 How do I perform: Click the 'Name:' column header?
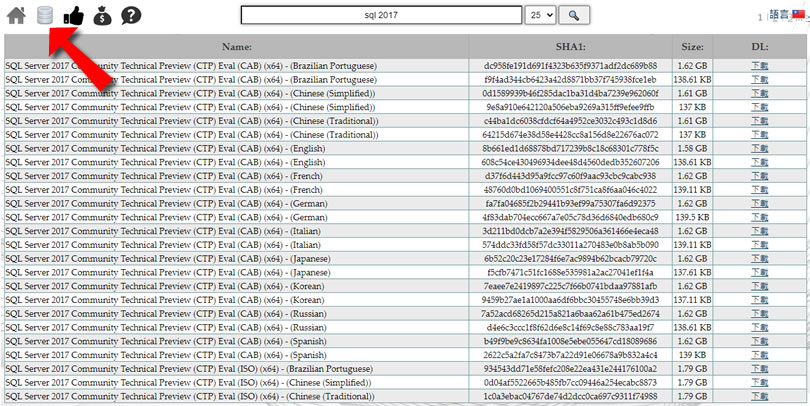pyautogui.click(x=237, y=47)
